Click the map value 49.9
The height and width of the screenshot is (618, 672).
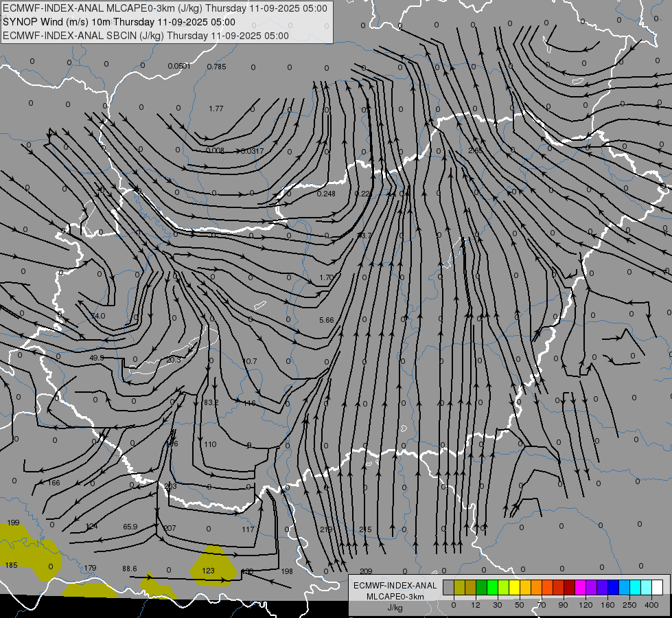coord(96,358)
